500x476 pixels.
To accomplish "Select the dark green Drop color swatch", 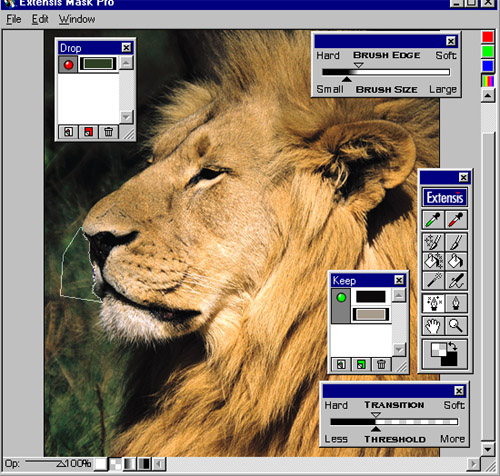I will tap(98, 64).
